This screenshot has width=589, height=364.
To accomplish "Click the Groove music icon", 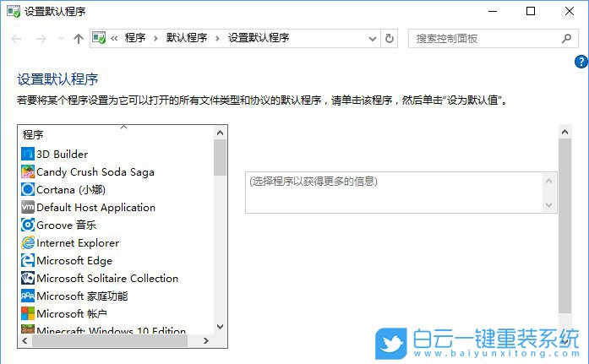I will click(x=27, y=225).
